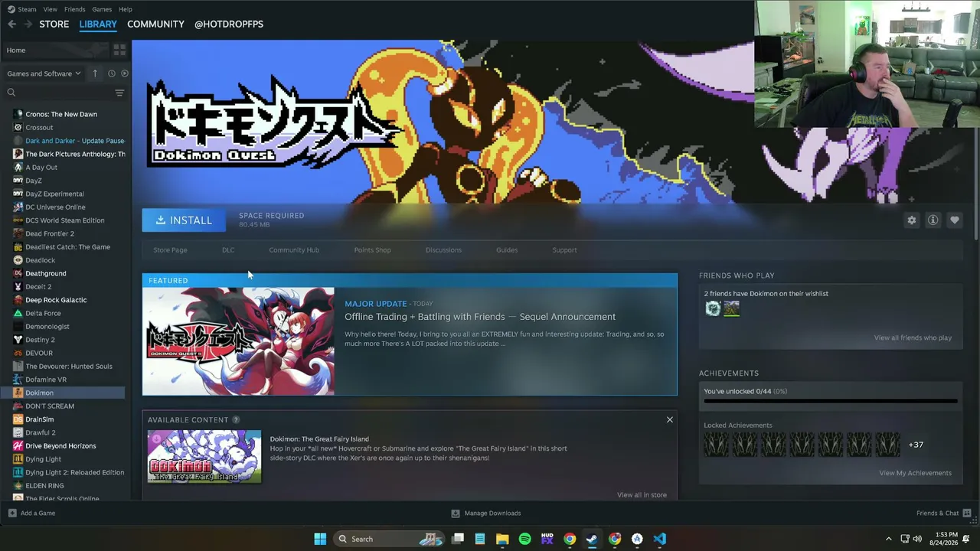Click first friend avatar in wishlist panel

click(x=713, y=308)
